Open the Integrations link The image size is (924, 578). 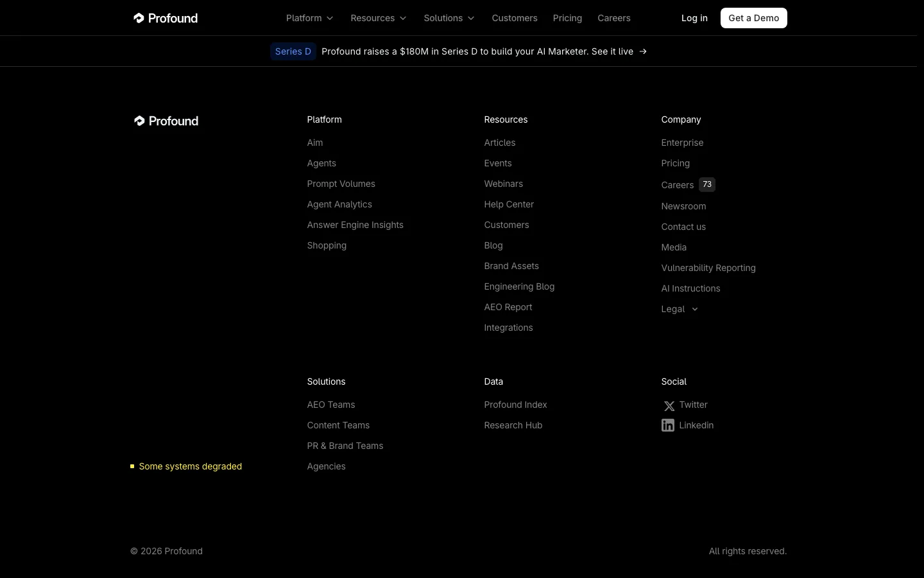pyautogui.click(x=509, y=328)
